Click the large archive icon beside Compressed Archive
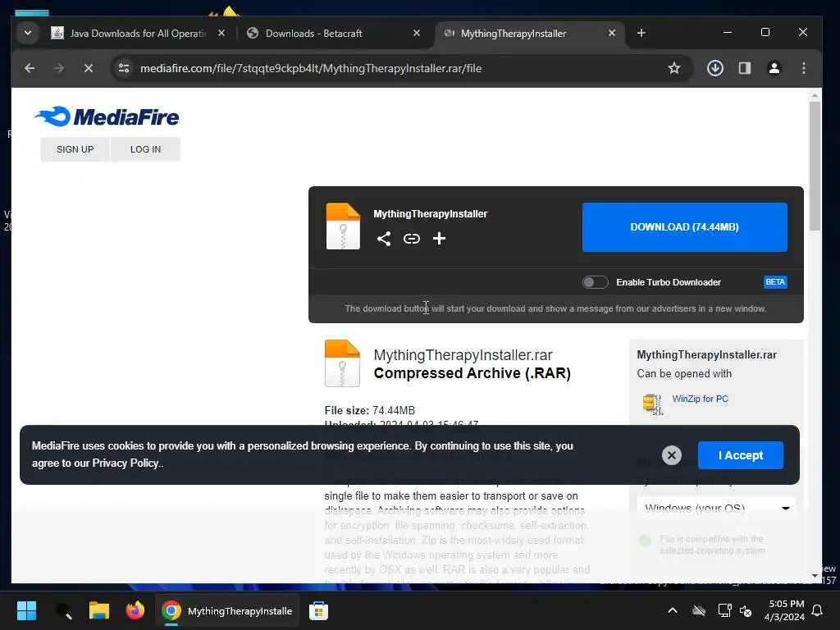The width and height of the screenshot is (840, 630). [x=342, y=363]
